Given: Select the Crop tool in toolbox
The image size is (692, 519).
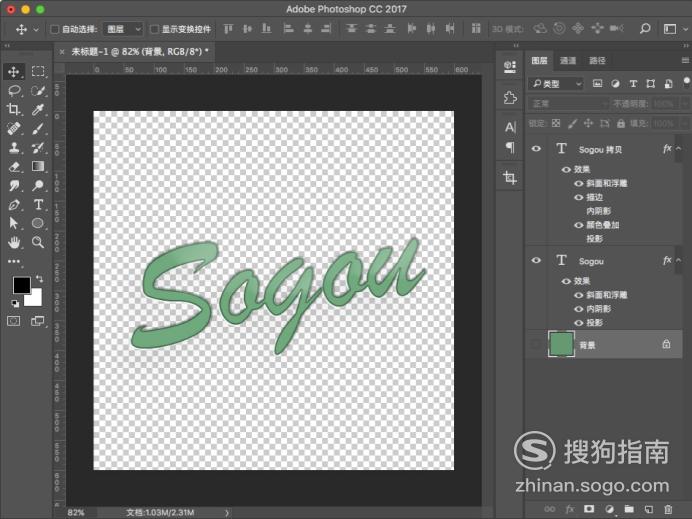Looking at the screenshot, I should click(x=14, y=109).
